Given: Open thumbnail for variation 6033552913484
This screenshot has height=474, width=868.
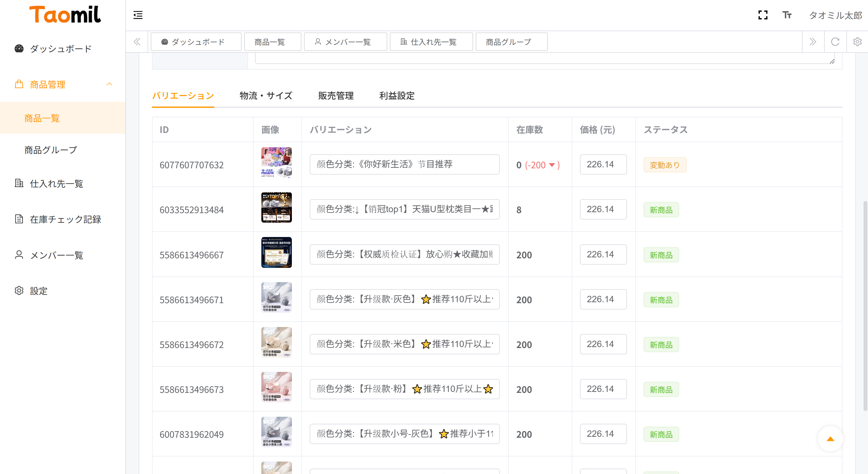Looking at the screenshot, I should (276, 207).
